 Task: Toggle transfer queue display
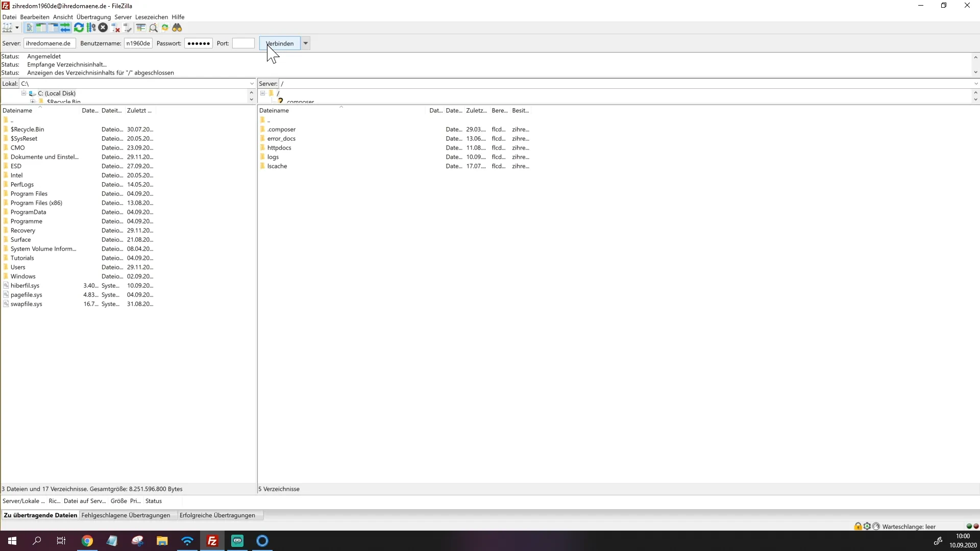pos(65,28)
